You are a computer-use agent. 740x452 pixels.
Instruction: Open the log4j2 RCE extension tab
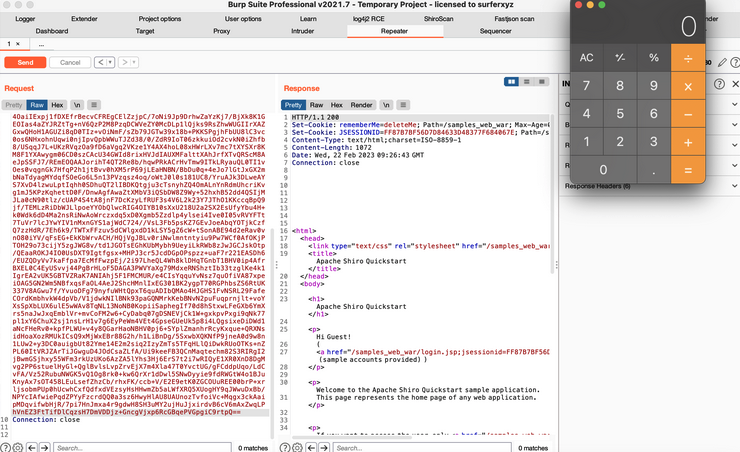tap(369, 19)
